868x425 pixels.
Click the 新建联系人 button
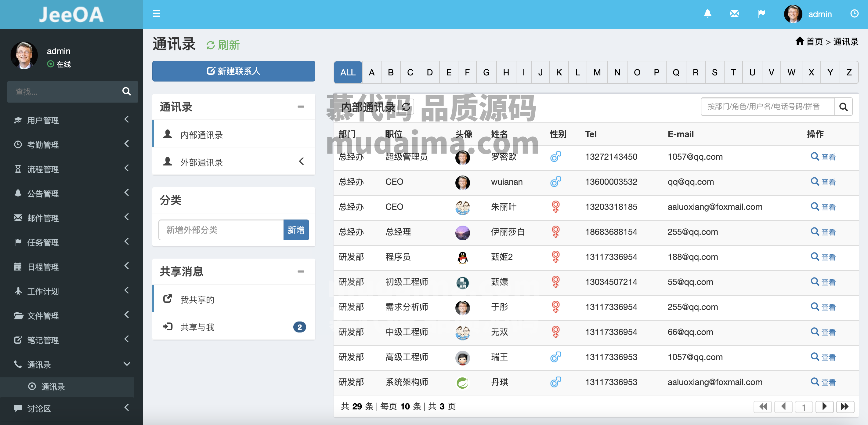point(233,71)
